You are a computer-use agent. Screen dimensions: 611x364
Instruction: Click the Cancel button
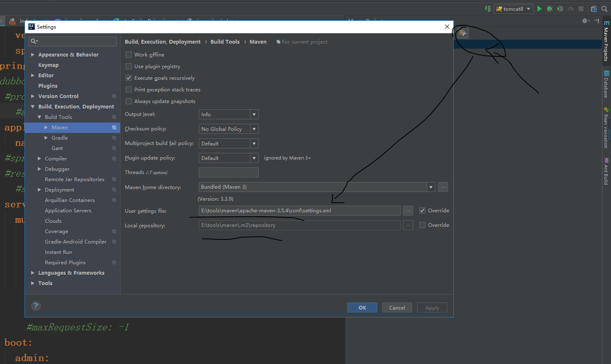(397, 307)
